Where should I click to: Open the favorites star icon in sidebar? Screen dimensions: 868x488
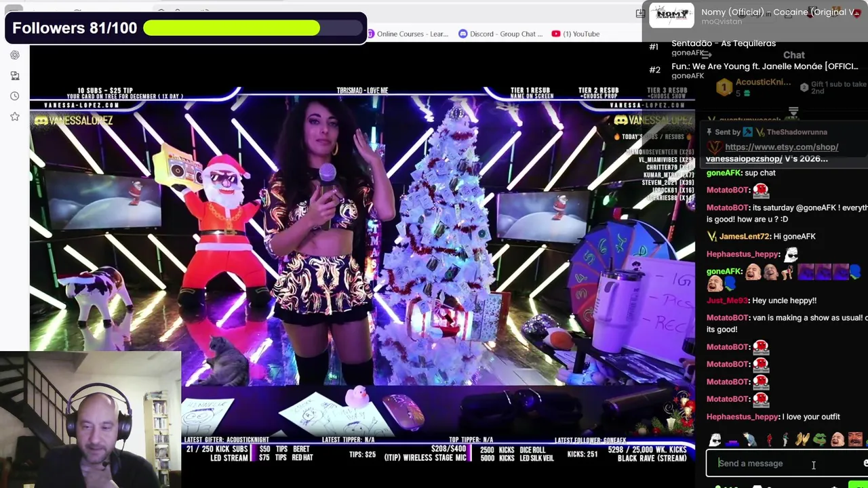[15, 117]
